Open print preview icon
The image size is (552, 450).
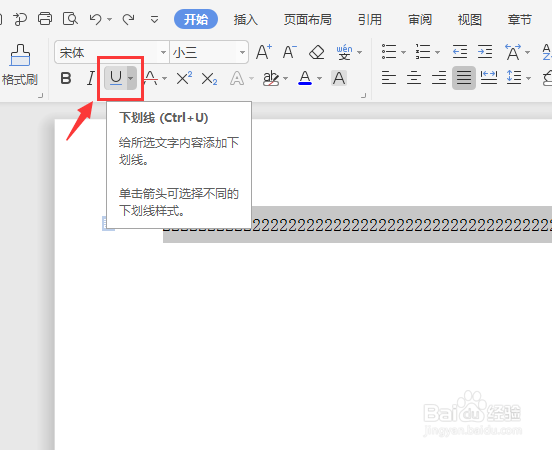[70, 19]
